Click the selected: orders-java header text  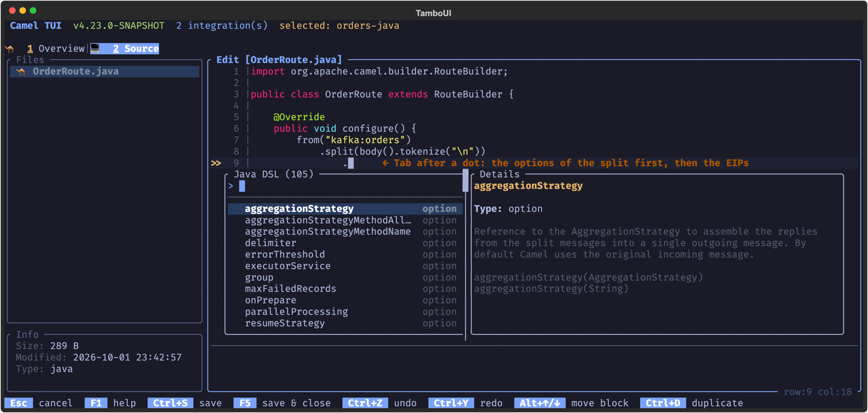pos(339,25)
